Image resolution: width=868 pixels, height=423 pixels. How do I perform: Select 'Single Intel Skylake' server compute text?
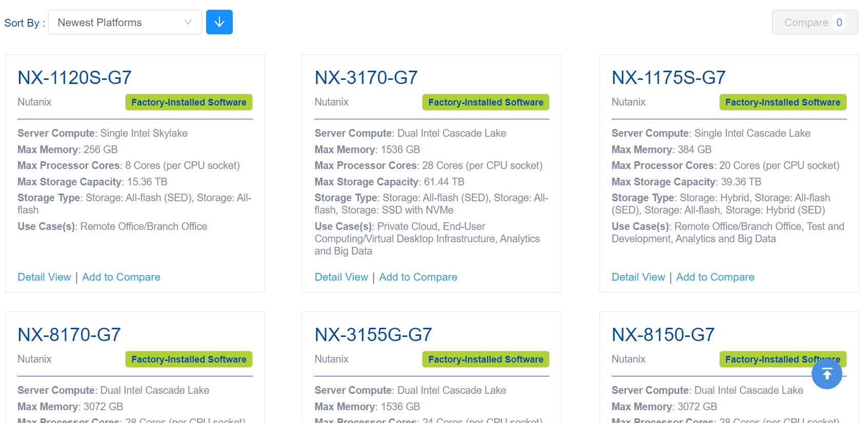click(144, 133)
